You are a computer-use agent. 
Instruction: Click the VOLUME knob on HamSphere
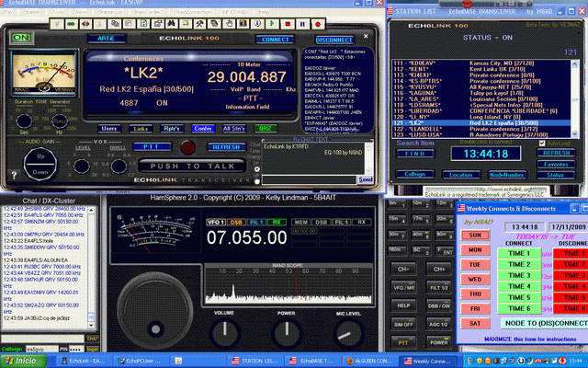pos(224,332)
